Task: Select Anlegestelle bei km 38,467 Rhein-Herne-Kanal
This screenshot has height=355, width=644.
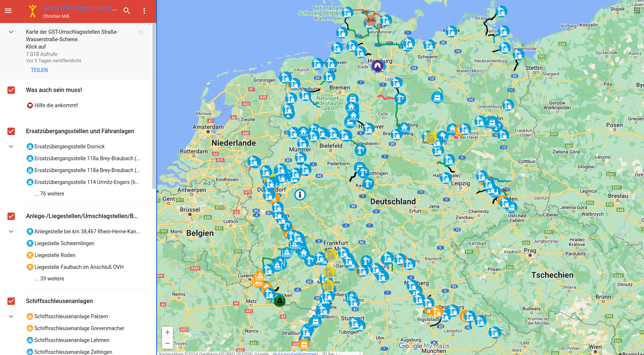Action: pyautogui.click(x=87, y=231)
